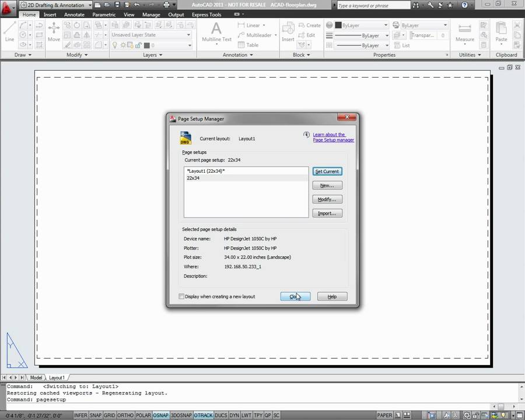Expand the Draw panel
This screenshot has height=420, width=525.
[23, 55]
